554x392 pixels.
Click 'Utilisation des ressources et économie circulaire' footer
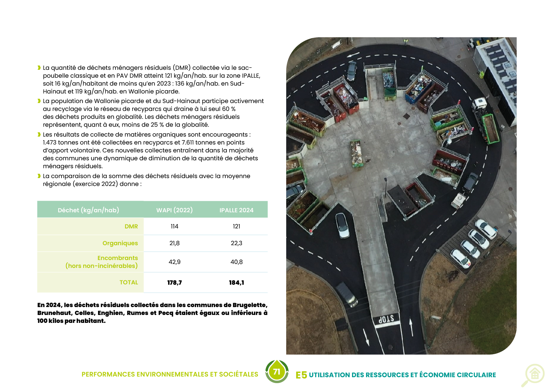click(x=402, y=375)
